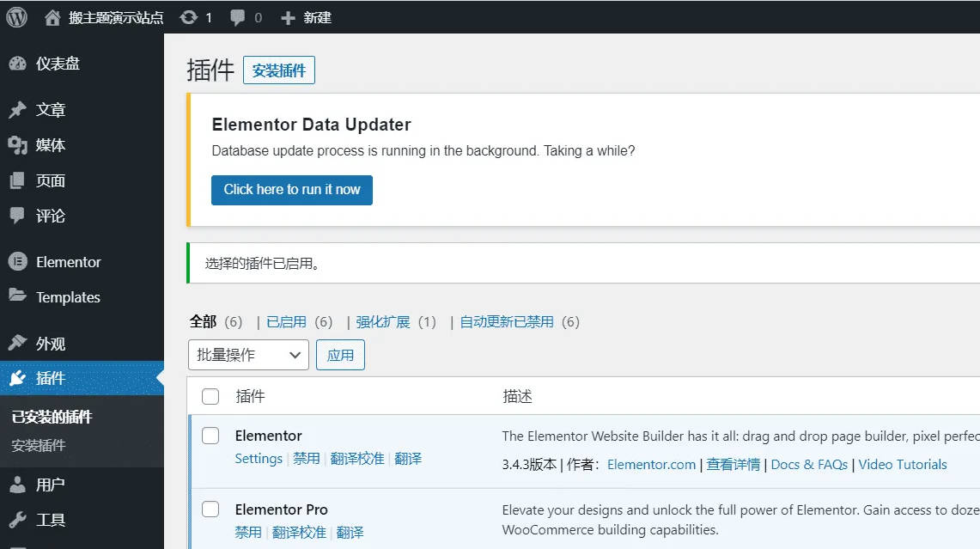This screenshot has height=549, width=980.
Task: Click the Elementor logo icon in sidebar
Action: [17, 261]
